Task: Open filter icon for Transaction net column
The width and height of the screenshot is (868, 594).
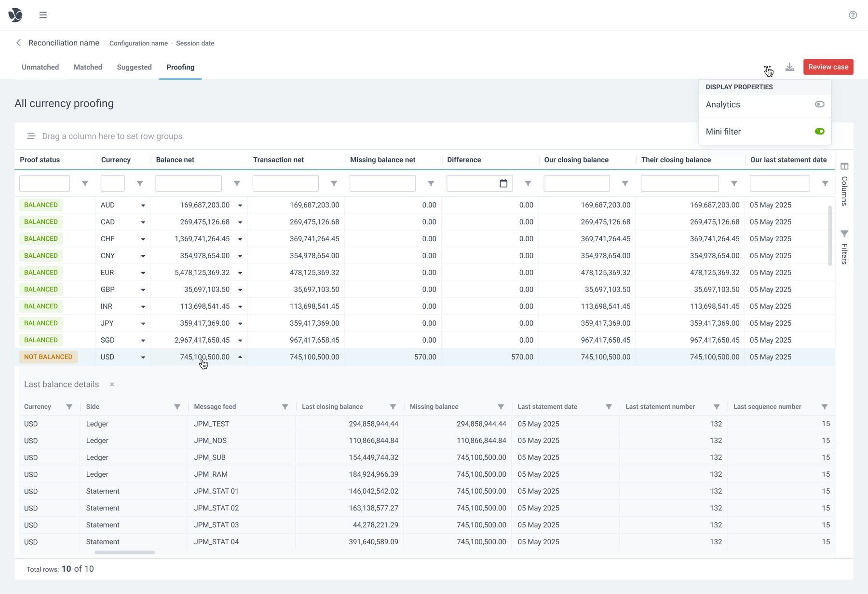Action: pyautogui.click(x=334, y=183)
